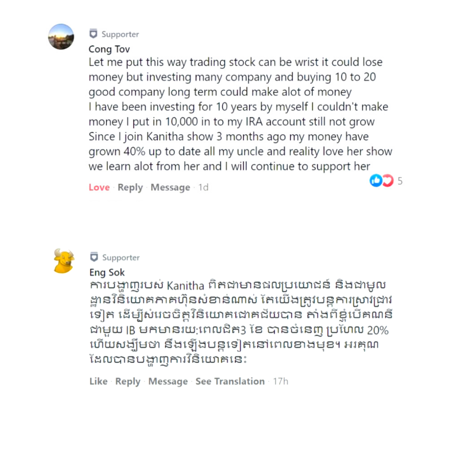Message Eng Sok from the comment

[x=168, y=381]
